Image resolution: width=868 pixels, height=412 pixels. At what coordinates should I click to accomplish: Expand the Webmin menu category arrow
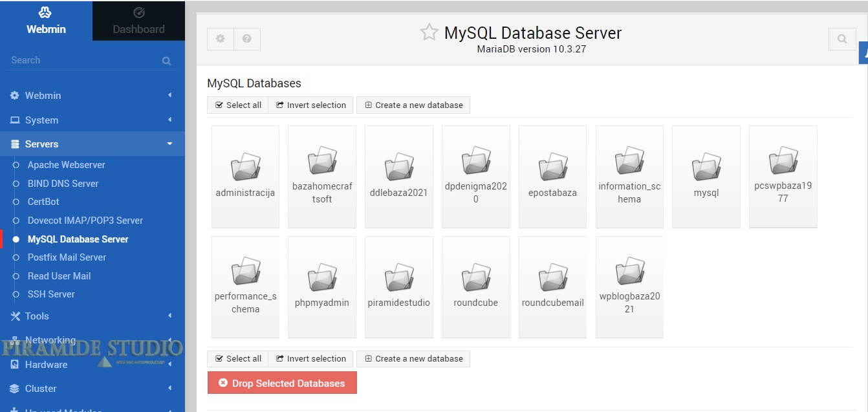169,95
